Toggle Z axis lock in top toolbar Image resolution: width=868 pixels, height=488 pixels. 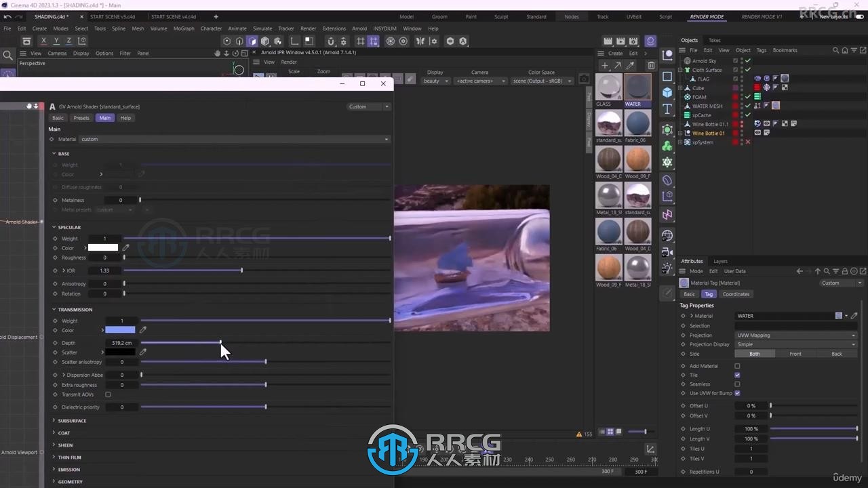[68, 41]
